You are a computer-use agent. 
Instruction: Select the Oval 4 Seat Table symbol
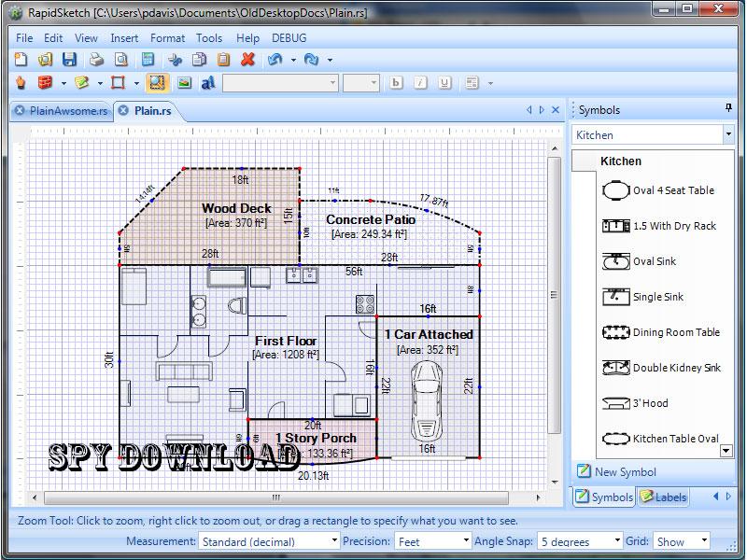click(x=659, y=190)
